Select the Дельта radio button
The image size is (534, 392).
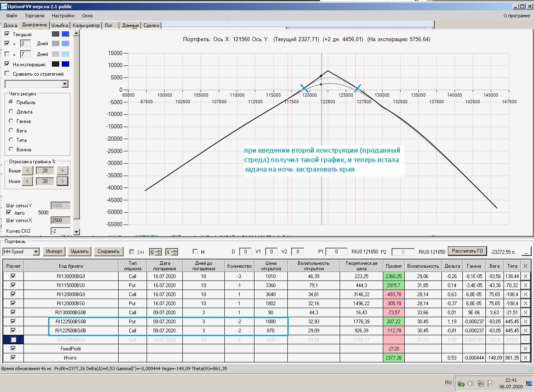(x=11, y=111)
